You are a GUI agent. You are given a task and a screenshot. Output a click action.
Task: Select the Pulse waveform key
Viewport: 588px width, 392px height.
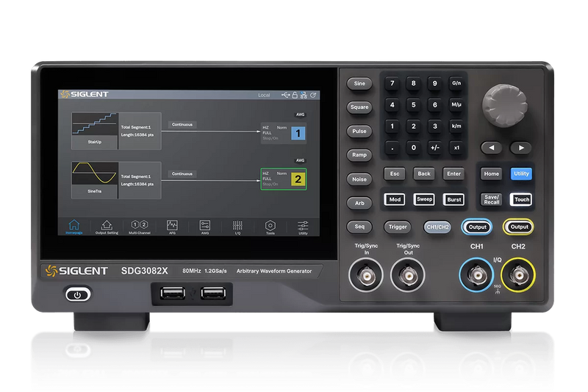(x=359, y=132)
